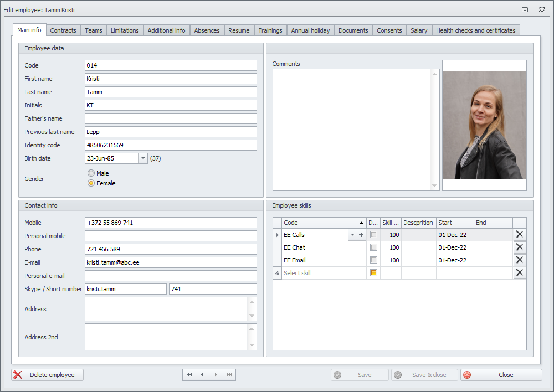Focus the Skype field with kristi.tamm
Screen dimensions: 554x392
coord(125,289)
